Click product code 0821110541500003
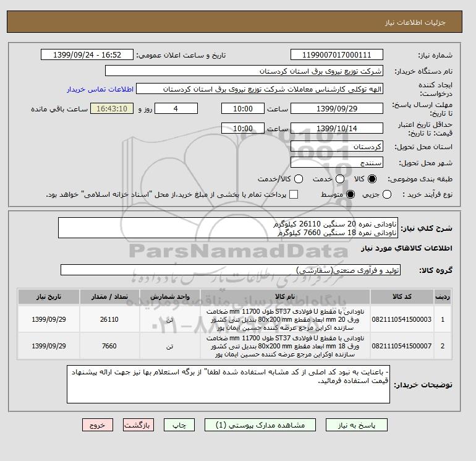 402,319
